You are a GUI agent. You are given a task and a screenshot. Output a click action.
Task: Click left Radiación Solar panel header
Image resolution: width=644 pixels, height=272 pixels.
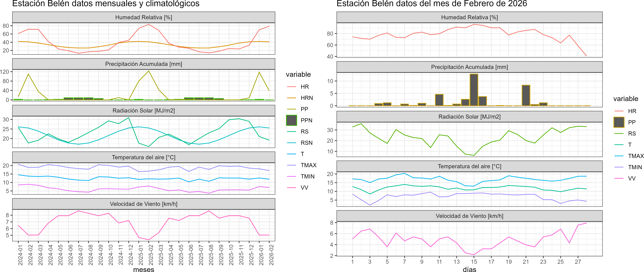pyautogui.click(x=143, y=111)
